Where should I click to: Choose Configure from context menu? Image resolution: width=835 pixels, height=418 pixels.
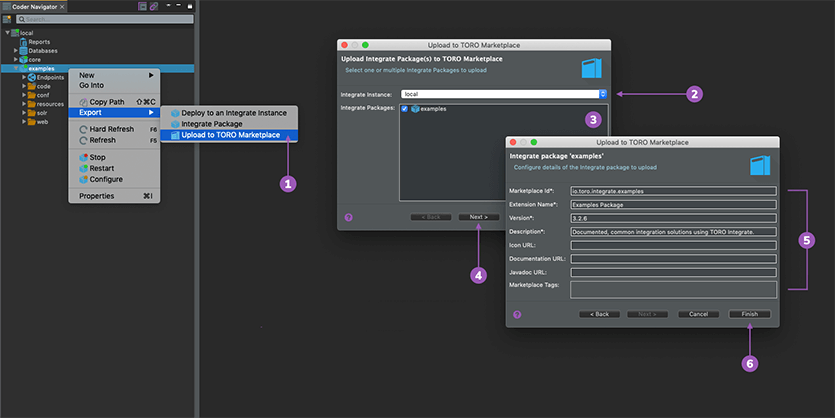pyautogui.click(x=114, y=179)
